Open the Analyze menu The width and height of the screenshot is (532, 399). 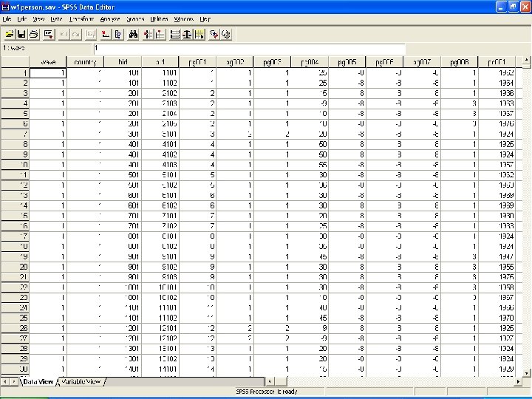pyautogui.click(x=109, y=18)
